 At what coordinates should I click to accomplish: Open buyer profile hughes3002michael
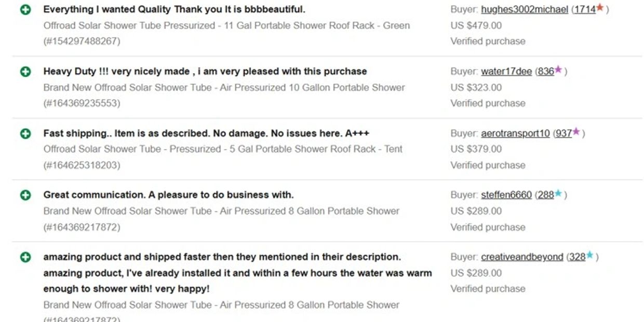click(x=524, y=9)
